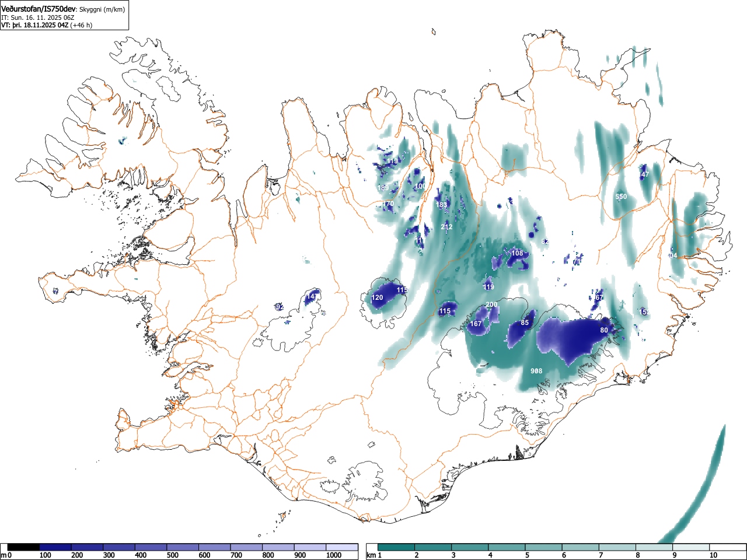This screenshot has height=560, width=747.
Task: Click the '200' visibility value on the map
Action: [x=492, y=305]
